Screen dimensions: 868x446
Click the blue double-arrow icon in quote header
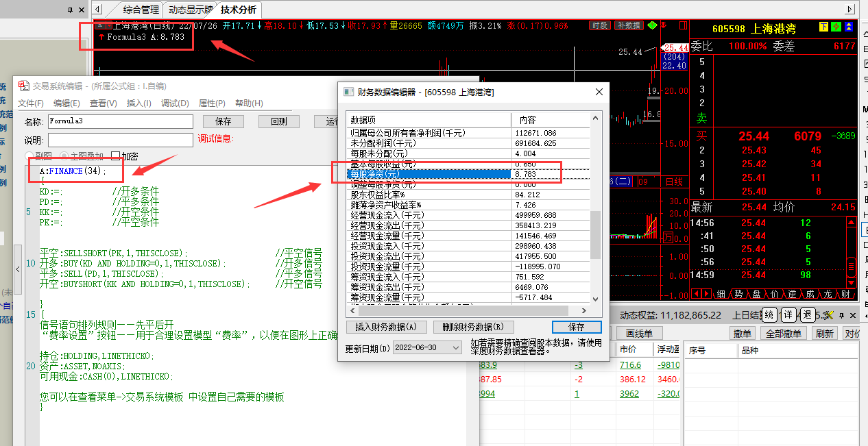coord(849,27)
